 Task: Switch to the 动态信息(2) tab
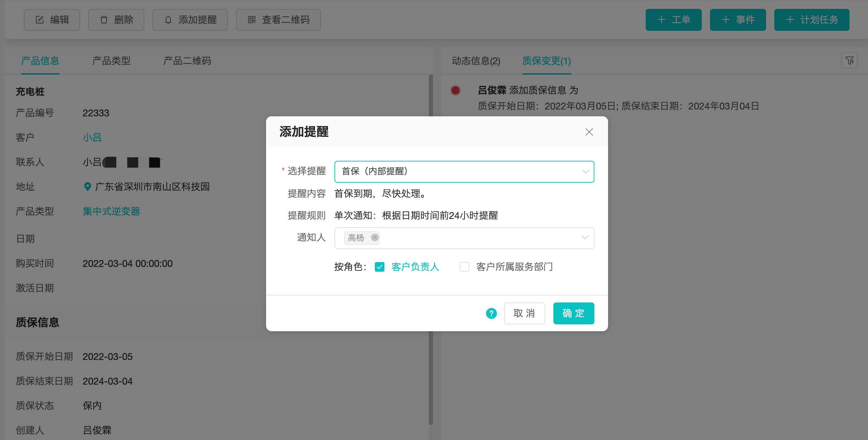pyautogui.click(x=475, y=61)
